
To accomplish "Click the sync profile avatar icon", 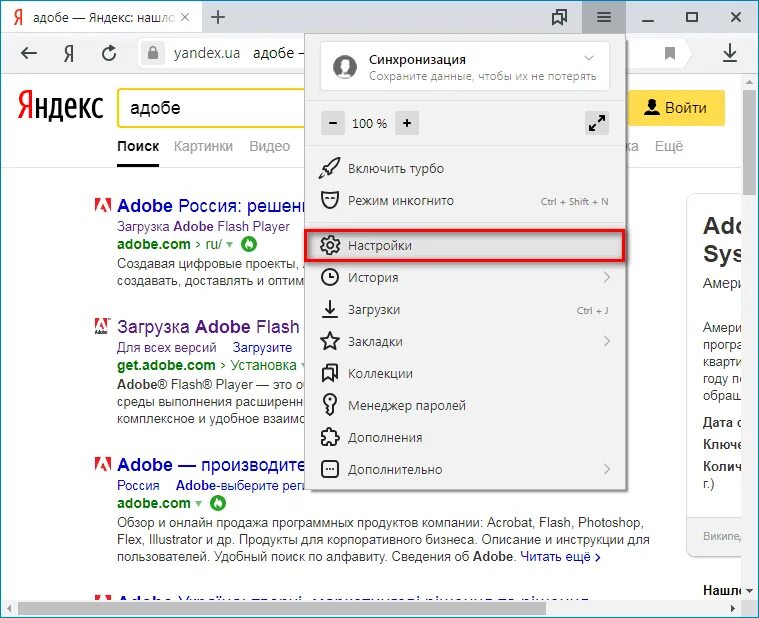I will click(345, 66).
